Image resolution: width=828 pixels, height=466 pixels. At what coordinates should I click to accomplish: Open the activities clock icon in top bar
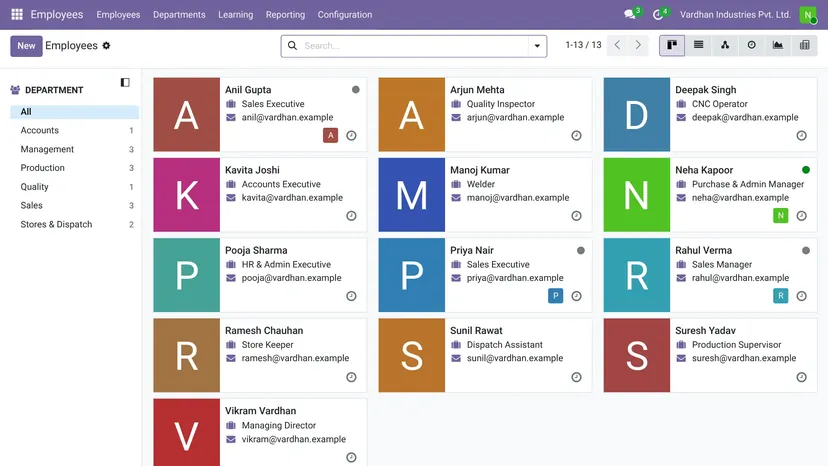tap(658, 14)
